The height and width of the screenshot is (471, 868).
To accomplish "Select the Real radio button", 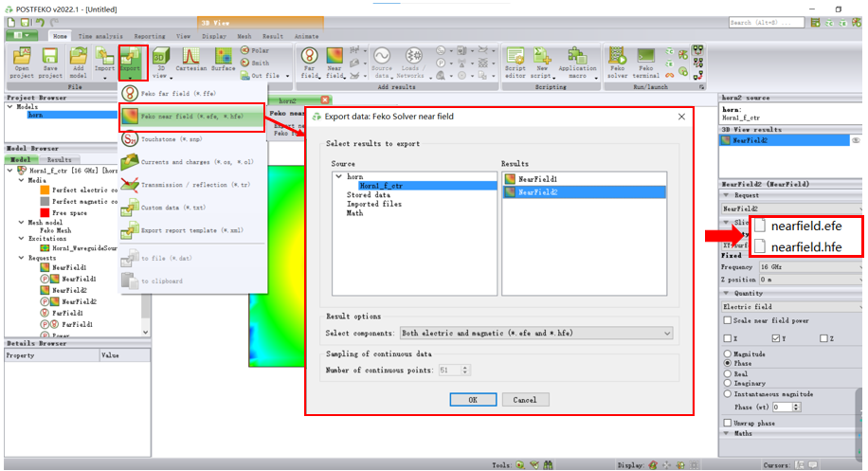I will click(728, 373).
